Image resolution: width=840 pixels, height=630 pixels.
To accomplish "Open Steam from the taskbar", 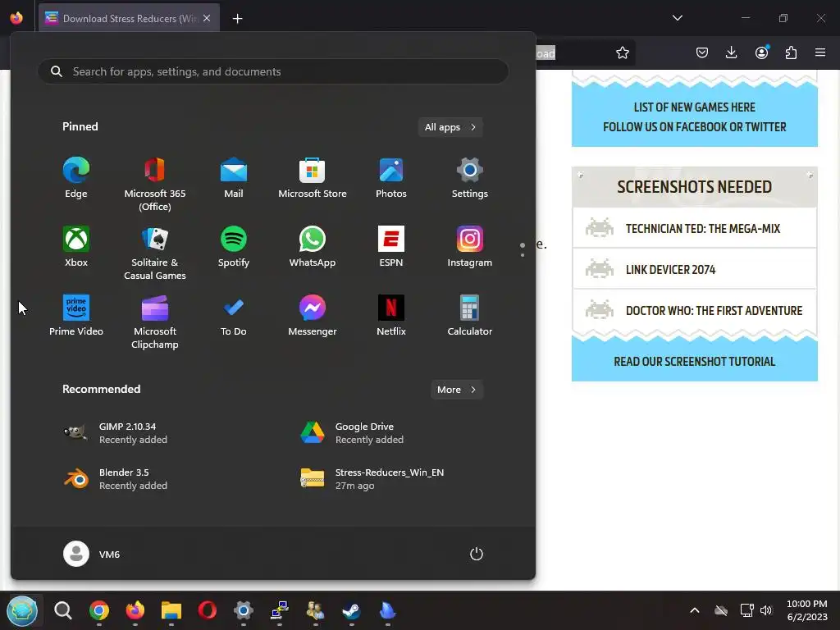I will 351,610.
